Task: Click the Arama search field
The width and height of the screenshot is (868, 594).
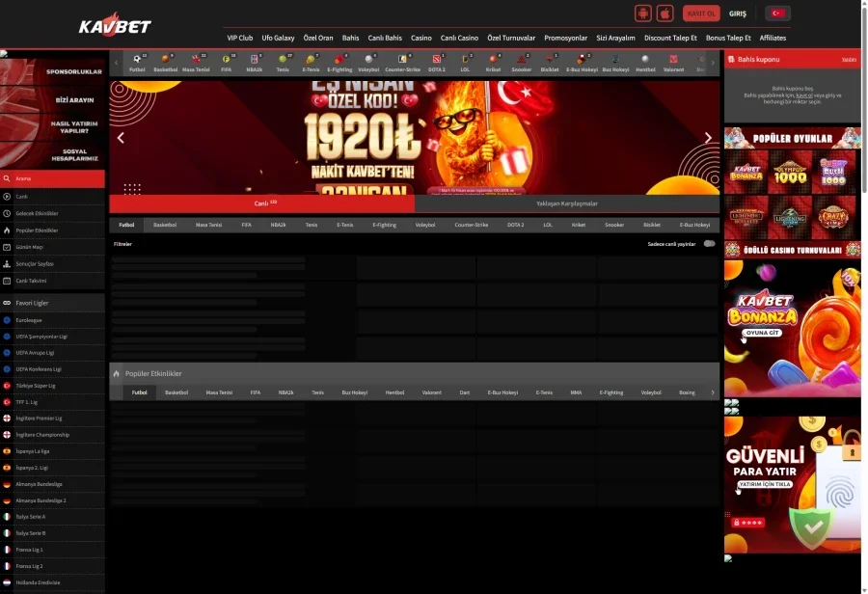Action: pyautogui.click(x=53, y=178)
